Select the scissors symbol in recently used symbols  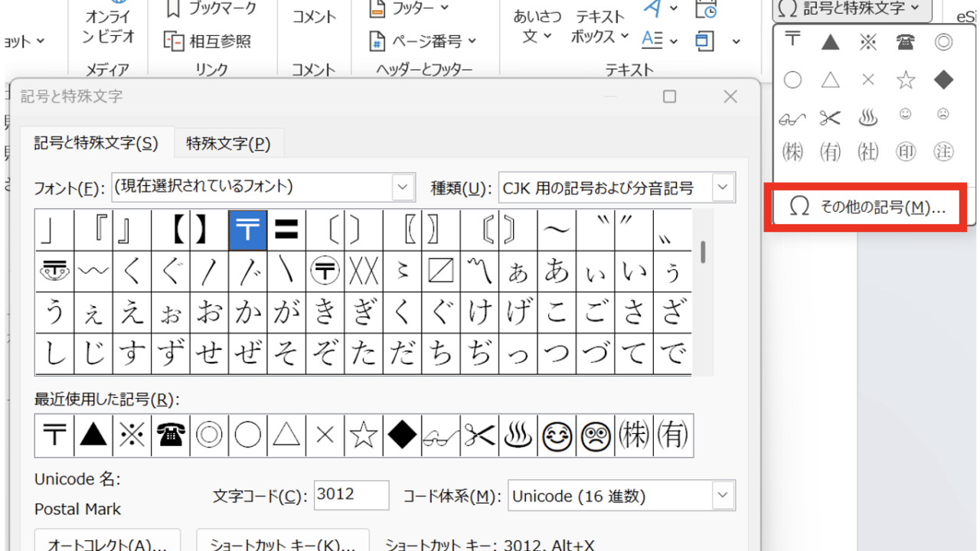coord(480,435)
